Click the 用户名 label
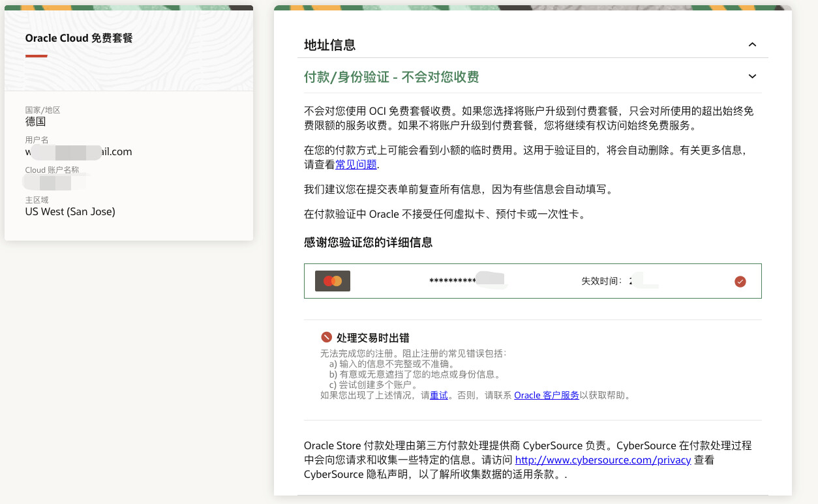Screen dimensions: 818x504 coord(37,140)
